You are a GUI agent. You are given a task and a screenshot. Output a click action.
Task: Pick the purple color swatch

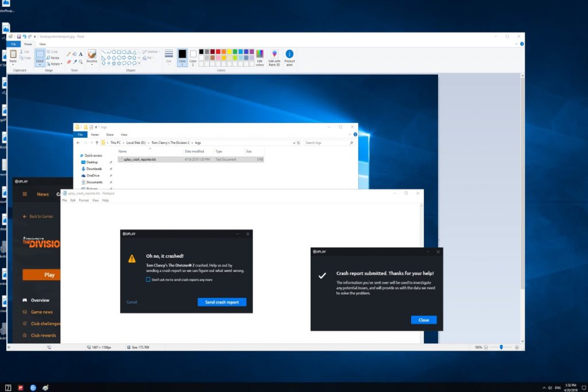[x=252, y=52]
